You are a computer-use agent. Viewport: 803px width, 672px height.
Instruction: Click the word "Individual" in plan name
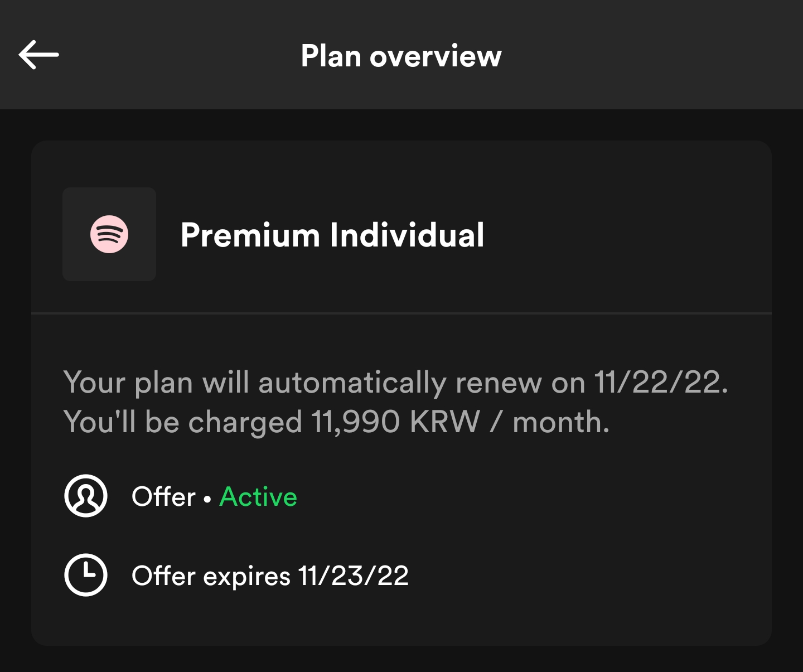click(x=407, y=235)
